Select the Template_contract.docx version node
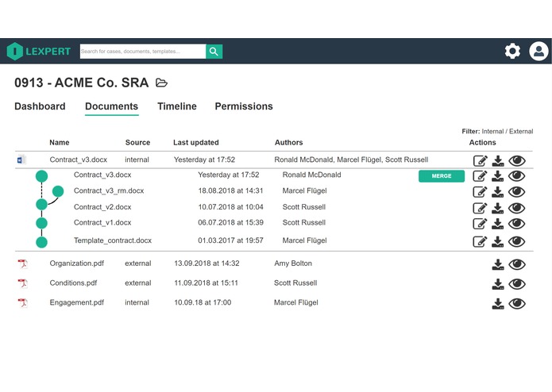This screenshot has height=392, width=552. [41, 242]
